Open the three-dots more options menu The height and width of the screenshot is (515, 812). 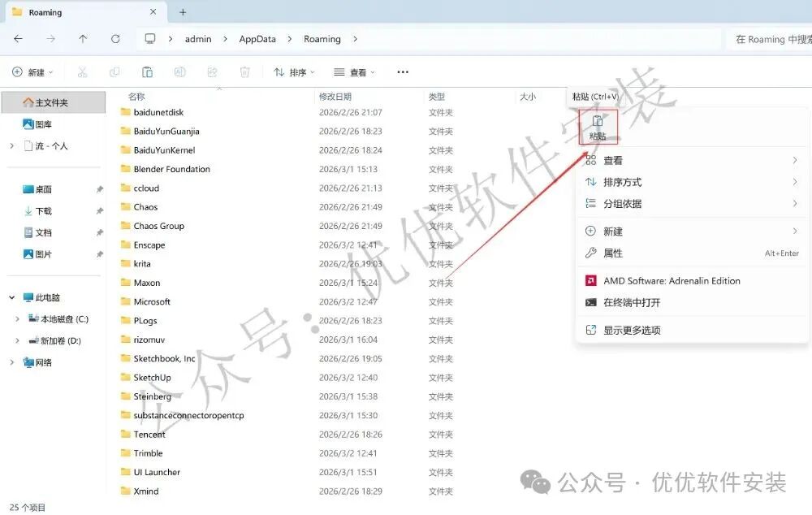[x=403, y=72]
